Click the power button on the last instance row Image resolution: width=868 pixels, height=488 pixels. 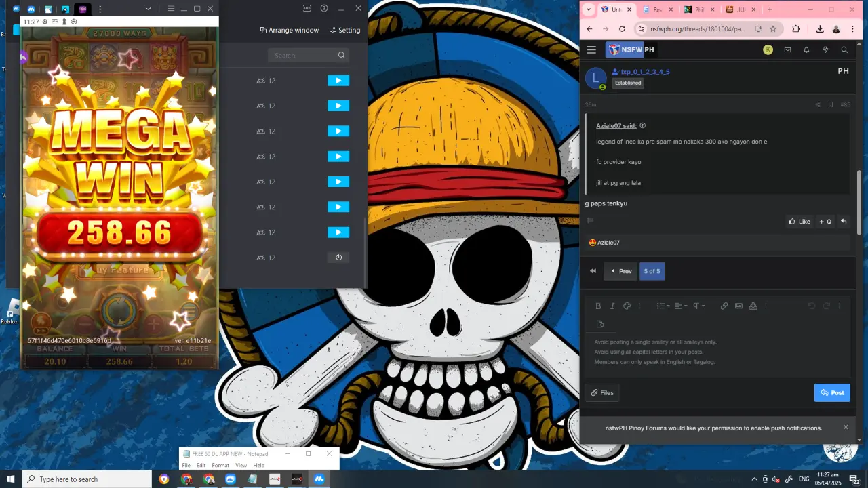[338, 258]
